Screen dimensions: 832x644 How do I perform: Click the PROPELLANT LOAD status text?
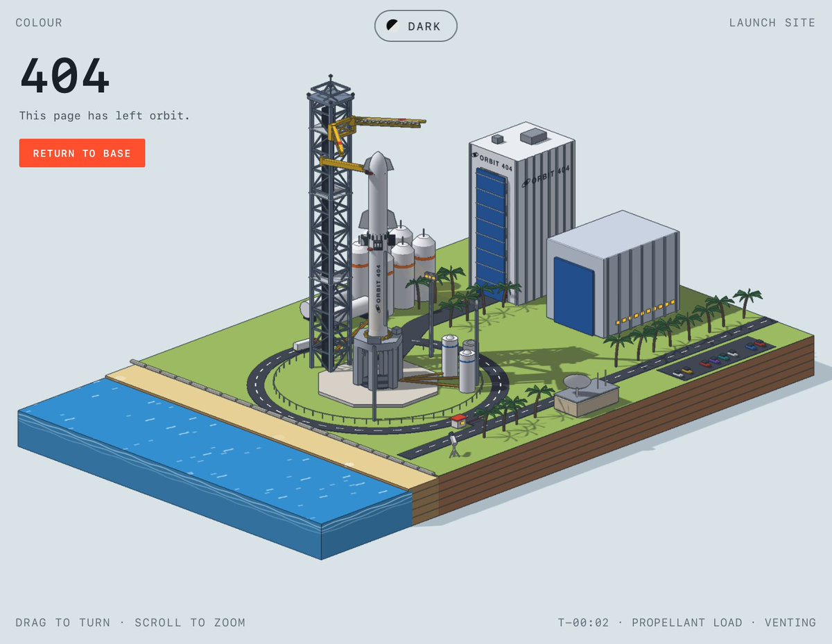coord(686,623)
